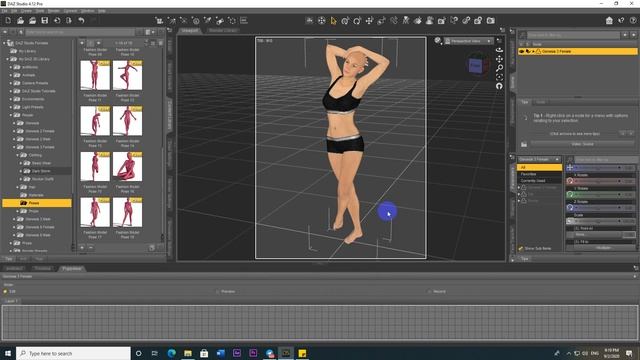Collapse the People folder node
The image size is (640, 360).
coord(11,115)
